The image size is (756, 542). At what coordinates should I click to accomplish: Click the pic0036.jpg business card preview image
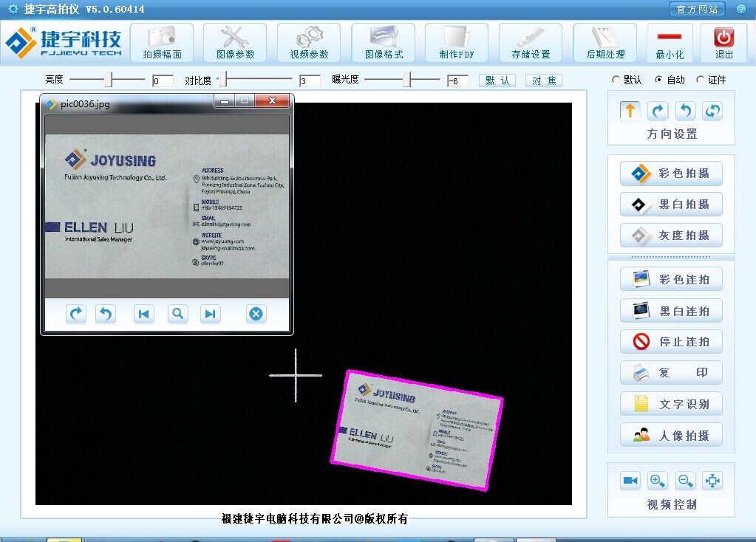(x=167, y=206)
